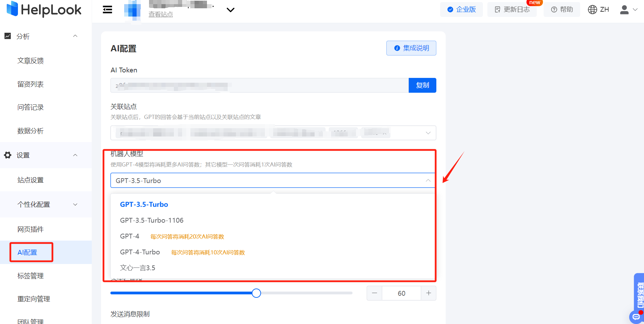Expand the site switcher chevron
The width and height of the screenshot is (644, 324).
(230, 10)
